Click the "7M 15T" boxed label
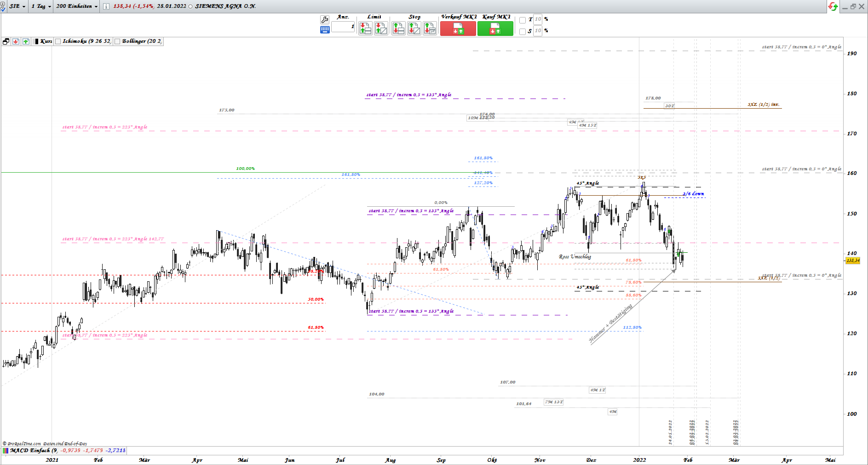Viewport: 868px width, 465px height. click(x=554, y=402)
